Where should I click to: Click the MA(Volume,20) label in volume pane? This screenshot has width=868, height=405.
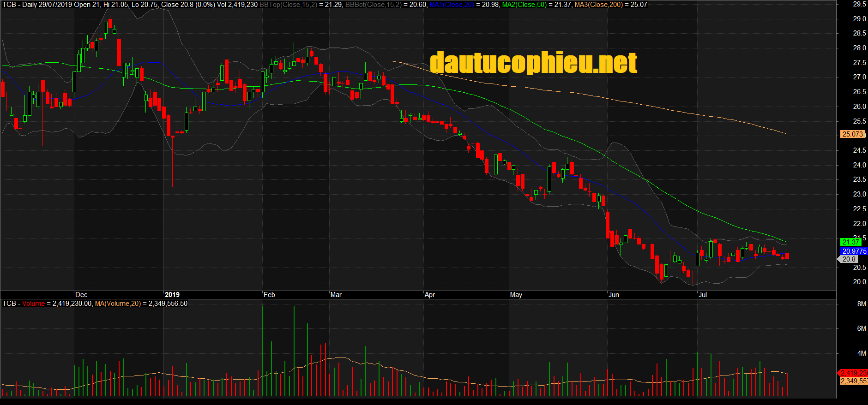coord(118,304)
